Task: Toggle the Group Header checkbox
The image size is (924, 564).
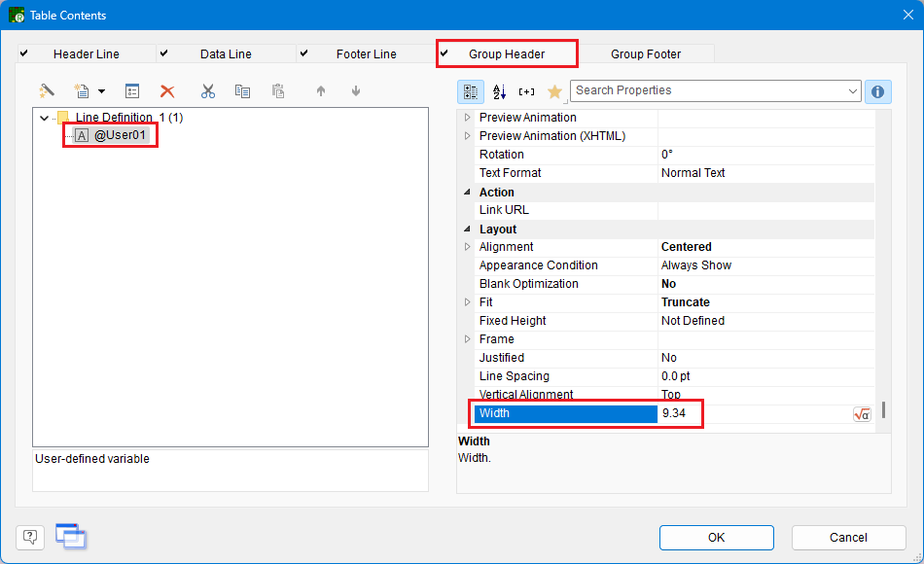Action: [x=444, y=53]
